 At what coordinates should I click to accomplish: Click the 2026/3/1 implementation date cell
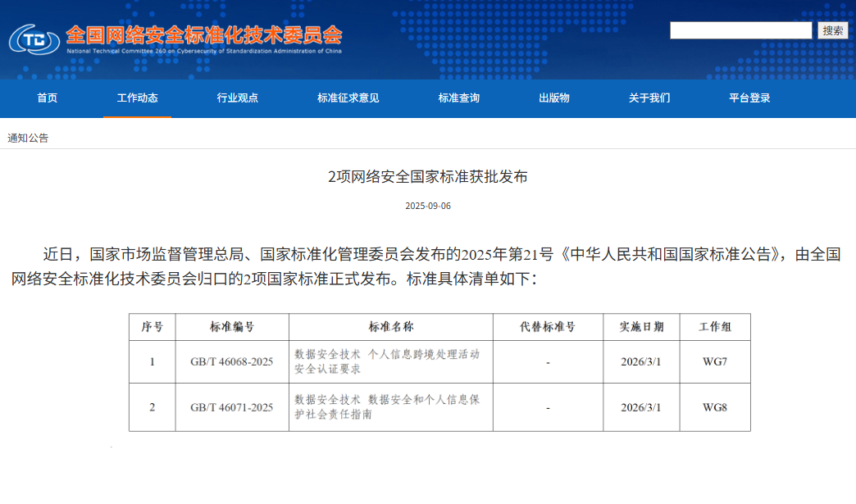click(640, 361)
